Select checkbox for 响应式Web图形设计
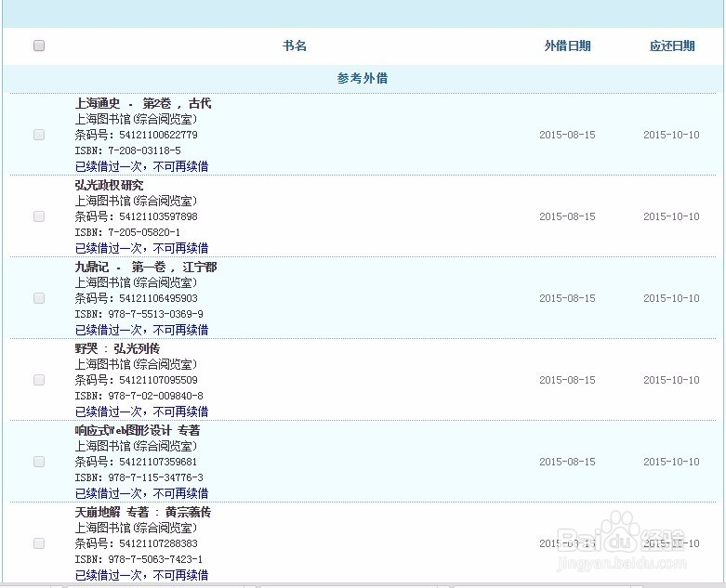Viewport: 726px width, 588px height. pyautogui.click(x=39, y=462)
